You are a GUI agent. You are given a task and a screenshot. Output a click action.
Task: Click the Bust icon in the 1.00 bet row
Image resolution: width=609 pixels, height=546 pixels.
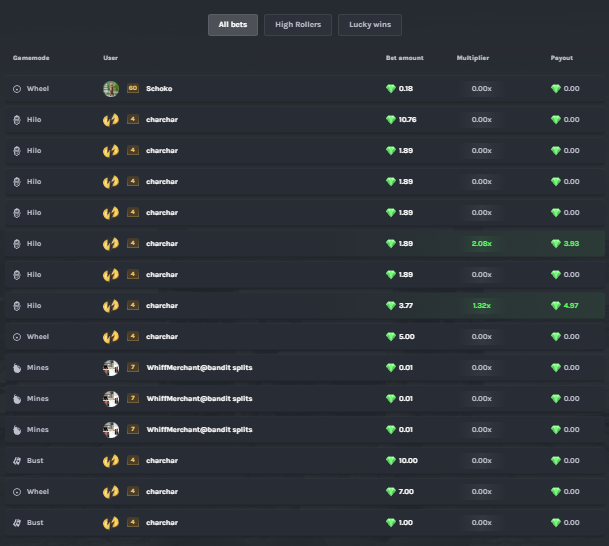coord(17,523)
